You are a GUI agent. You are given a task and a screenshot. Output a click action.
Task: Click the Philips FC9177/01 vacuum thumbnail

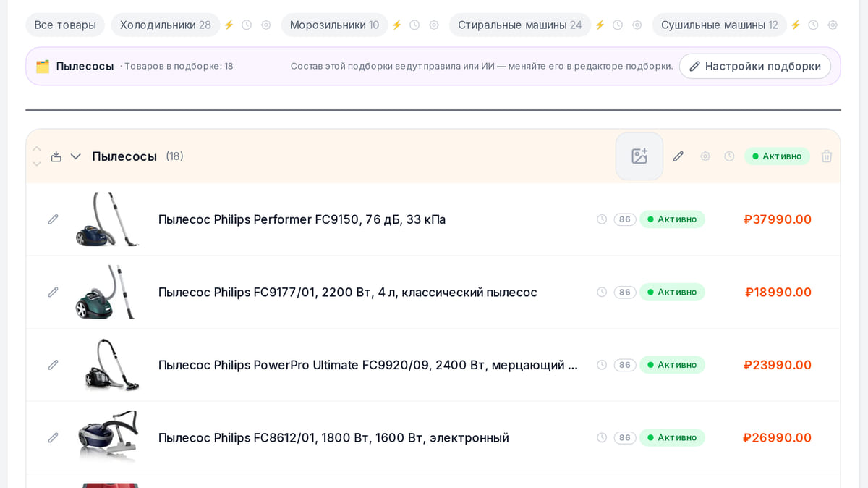108,292
